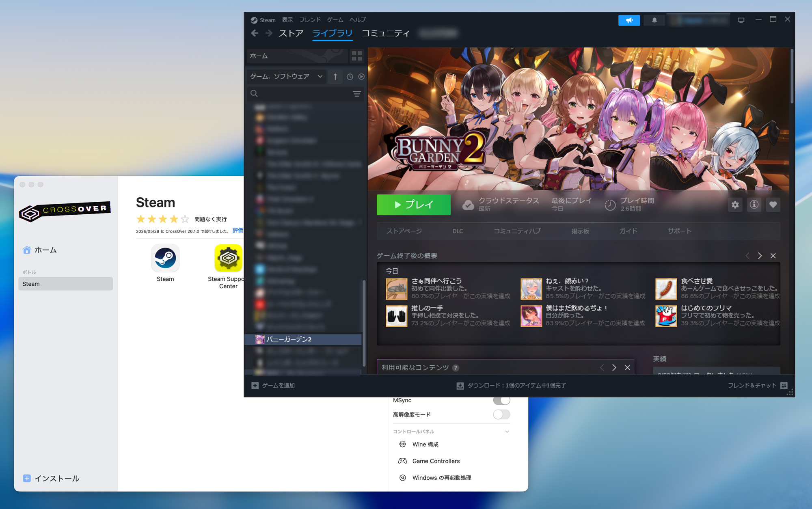812x509 pixels.
Task: Open Friends & Chat icon
Action: pyautogui.click(x=784, y=386)
